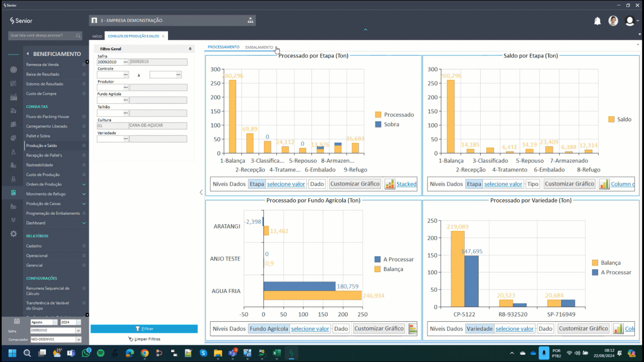Image resolution: width=644 pixels, height=362 pixels.
Task: Click the Filtrar button
Action: tap(144, 329)
